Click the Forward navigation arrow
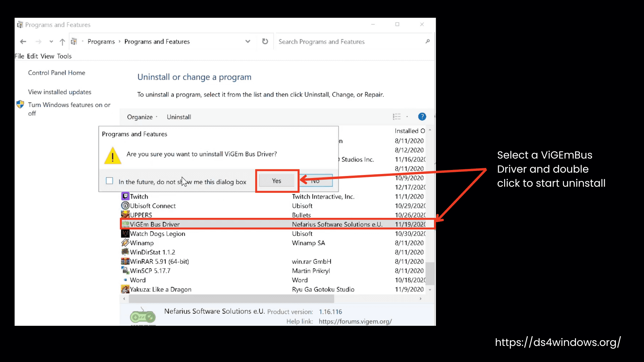The image size is (644, 362). pyautogui.click(x=39, y=42)
